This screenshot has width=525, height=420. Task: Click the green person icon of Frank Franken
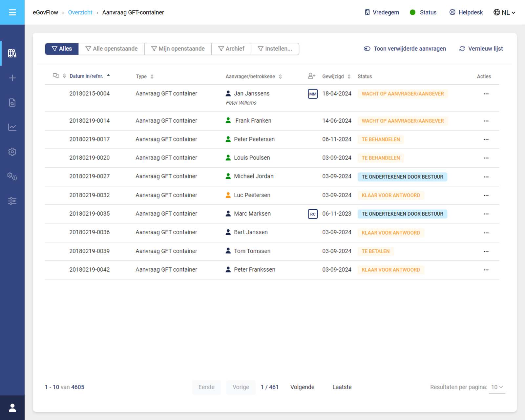[228, 120]
